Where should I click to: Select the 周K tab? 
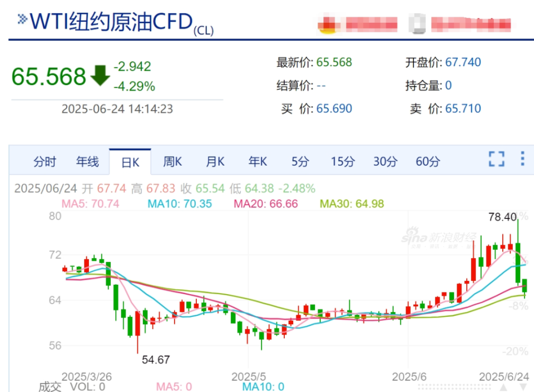172,161
